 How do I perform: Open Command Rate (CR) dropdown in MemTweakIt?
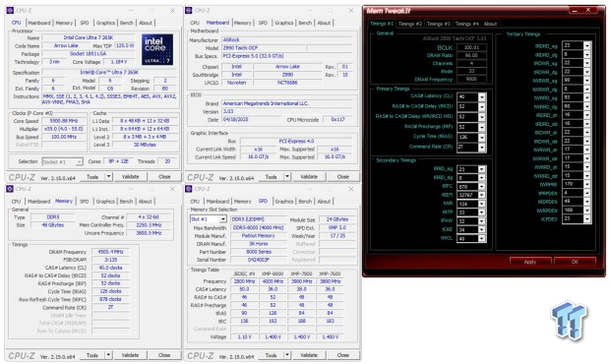[x=482, y=148]
